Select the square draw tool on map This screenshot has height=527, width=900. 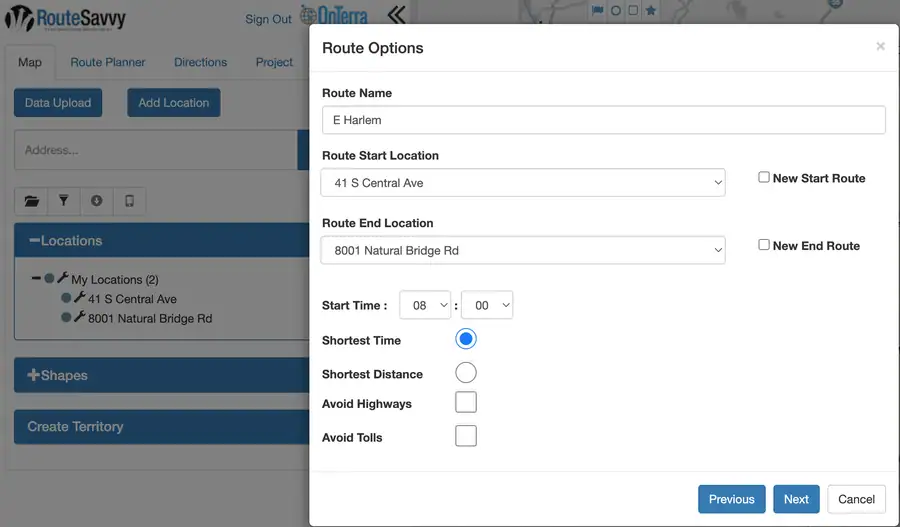(633, 10)
